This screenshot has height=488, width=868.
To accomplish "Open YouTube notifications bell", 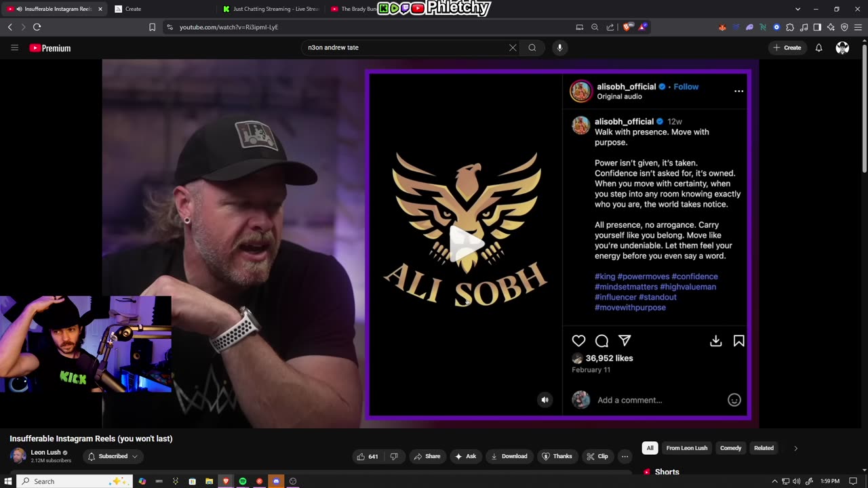I will point(818,47).
